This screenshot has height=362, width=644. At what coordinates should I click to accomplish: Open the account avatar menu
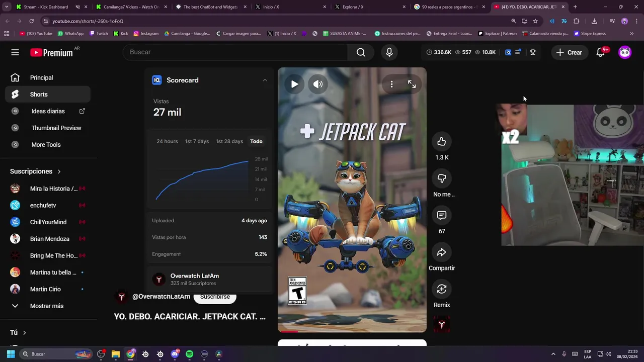(625, 52)
